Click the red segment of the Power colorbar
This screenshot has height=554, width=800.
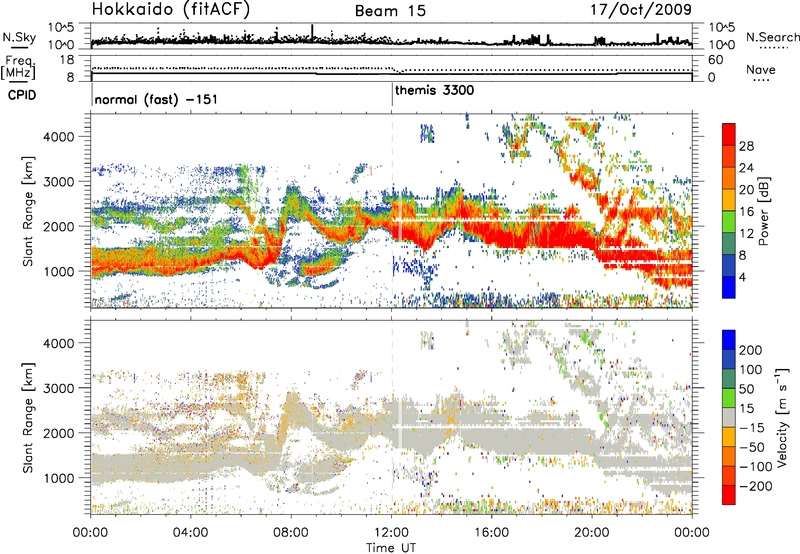point(729,135)
